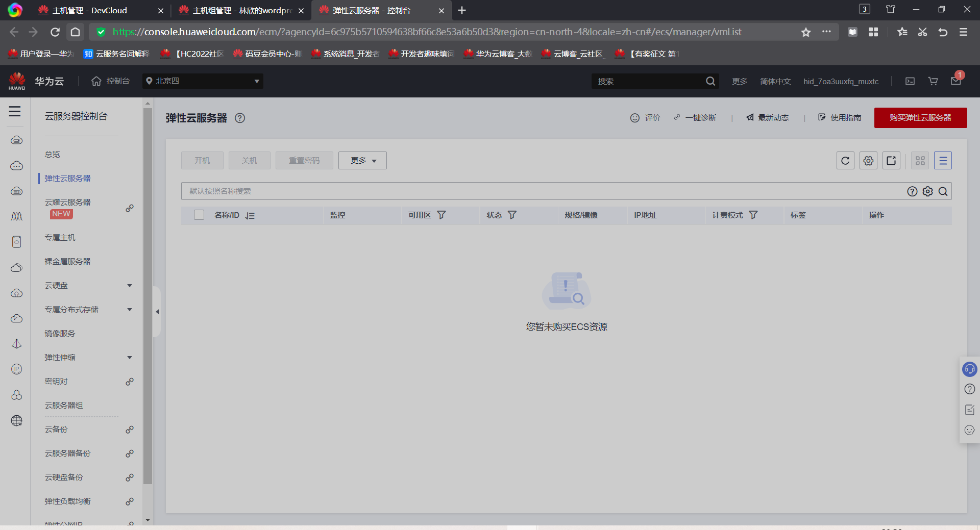Expand the 弹性伸缩 sidebar section
The width and height of the screenshot is (980, 530).
(130, 358)
